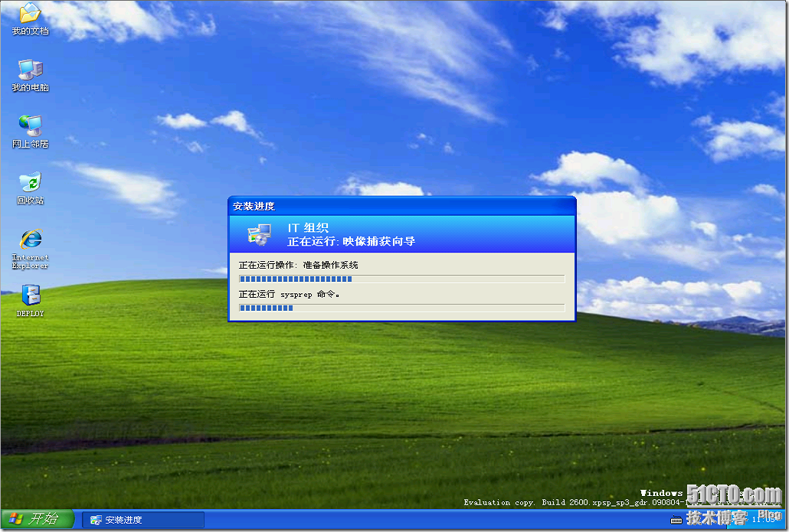Click the 开始 start button
Viewport: 789px width, 532px height.
(x=38, y=519)
